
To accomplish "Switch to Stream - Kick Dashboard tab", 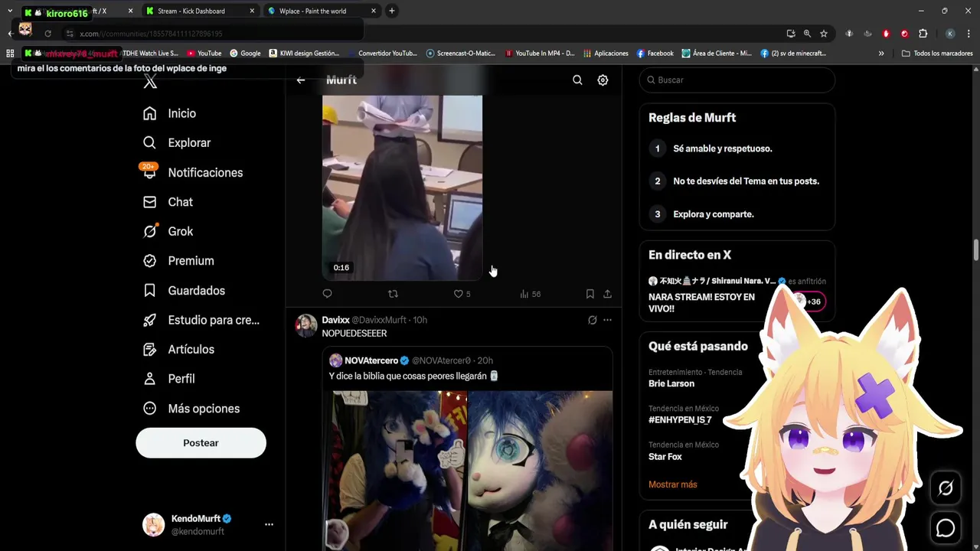I will click(191, 11).
